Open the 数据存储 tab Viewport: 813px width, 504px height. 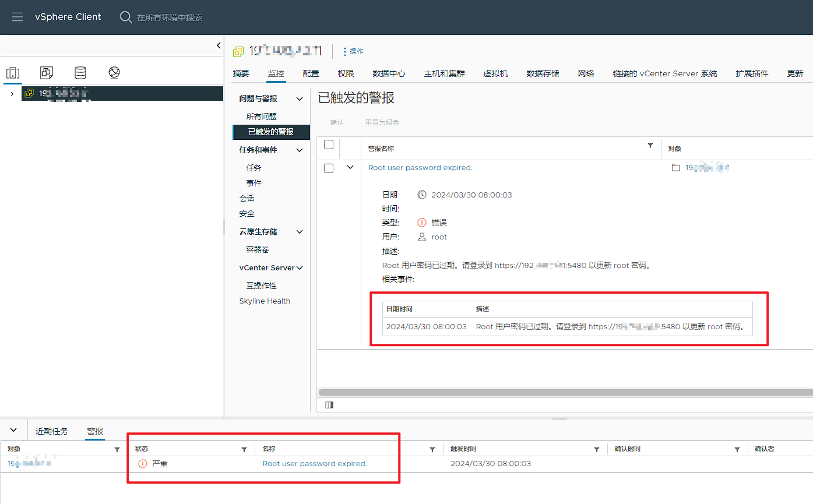(x=543, y=73)
